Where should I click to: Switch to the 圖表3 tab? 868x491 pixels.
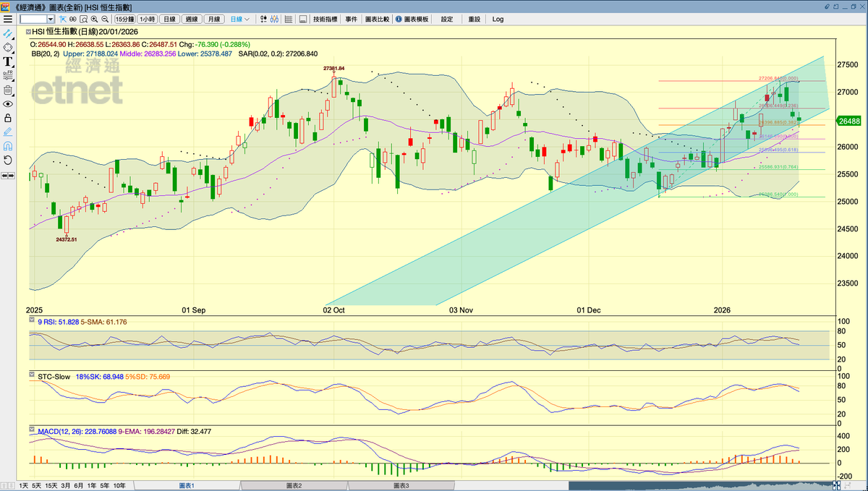pyautogui.click(x=402, y=485)
